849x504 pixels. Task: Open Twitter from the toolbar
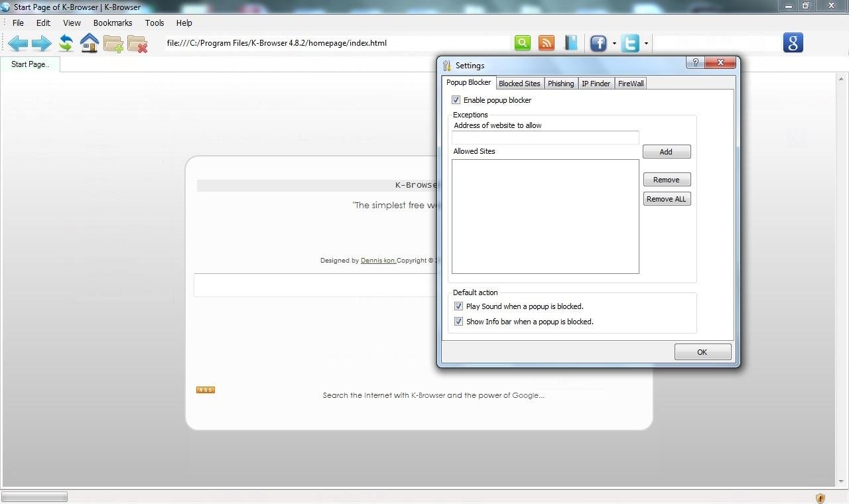pyautogui.click(x=629, y=42)
